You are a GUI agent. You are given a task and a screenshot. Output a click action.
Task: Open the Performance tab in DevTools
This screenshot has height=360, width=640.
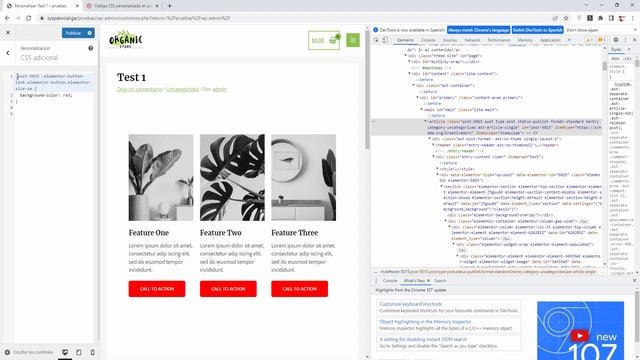coord(499,40)
